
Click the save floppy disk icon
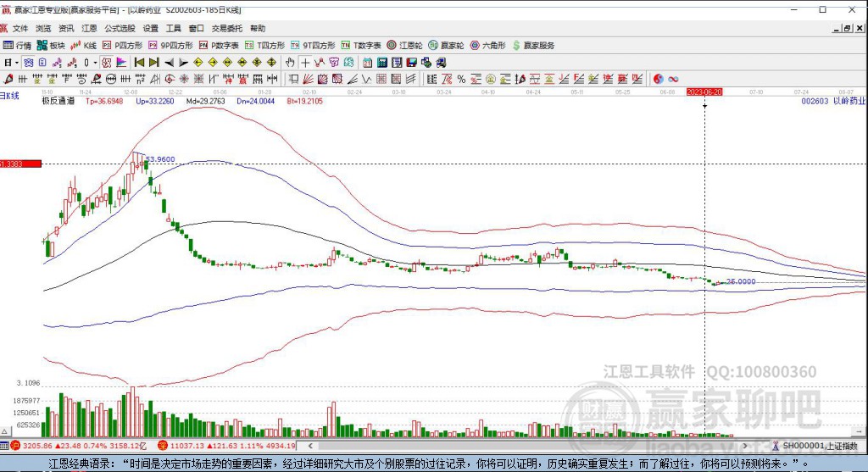click(x=411, y=63)
